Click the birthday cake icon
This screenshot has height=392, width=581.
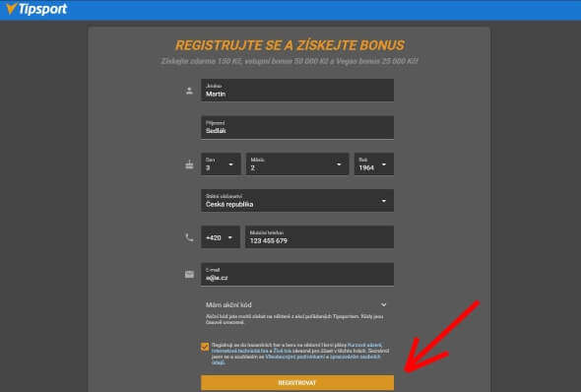point(189,164)
